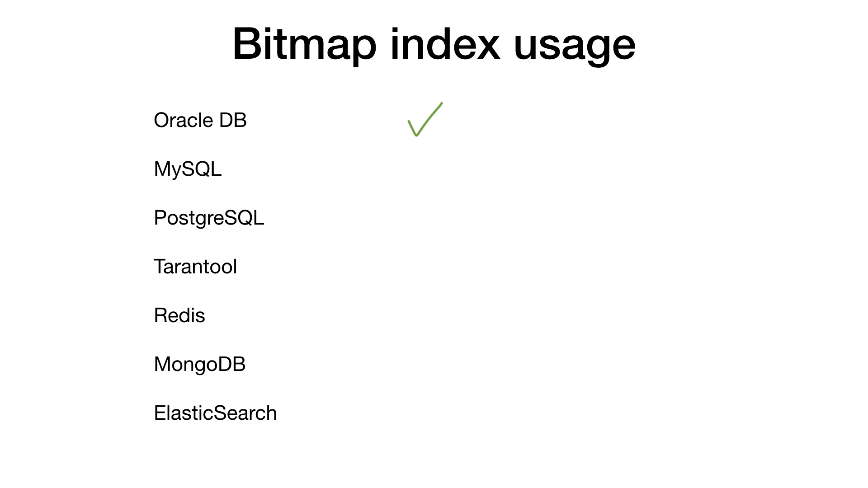868x488 pixels.
Task: Click the capital 'O' in Oracle
Action: pyautogui.click(x=162, y=120)
